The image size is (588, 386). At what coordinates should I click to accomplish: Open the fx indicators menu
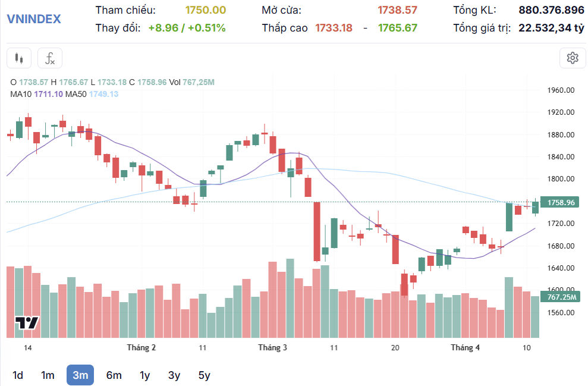(50, 58)
